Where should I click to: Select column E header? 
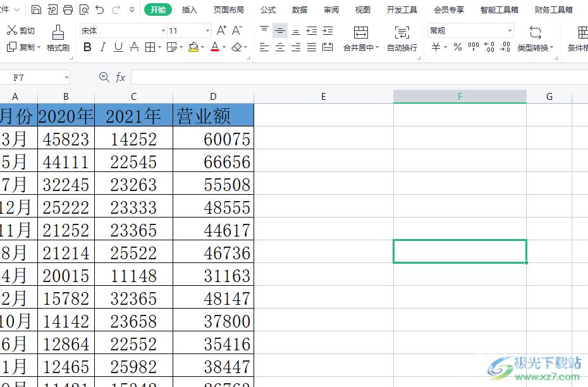point(324,97)
